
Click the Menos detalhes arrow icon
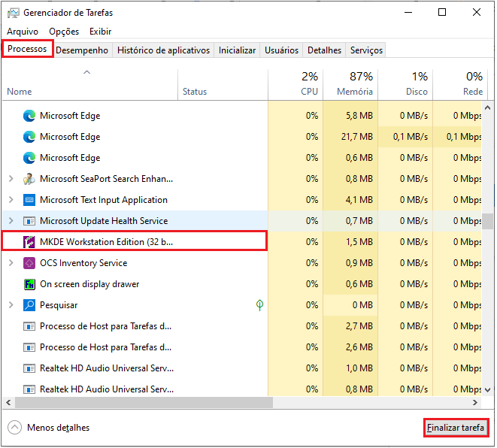[x=14, y=428]
